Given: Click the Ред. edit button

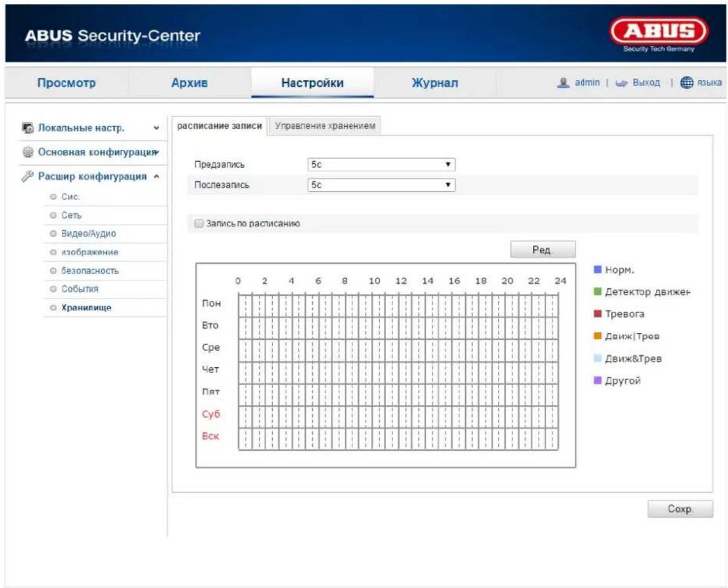Looking at the screenshot, I should [542, 250].
